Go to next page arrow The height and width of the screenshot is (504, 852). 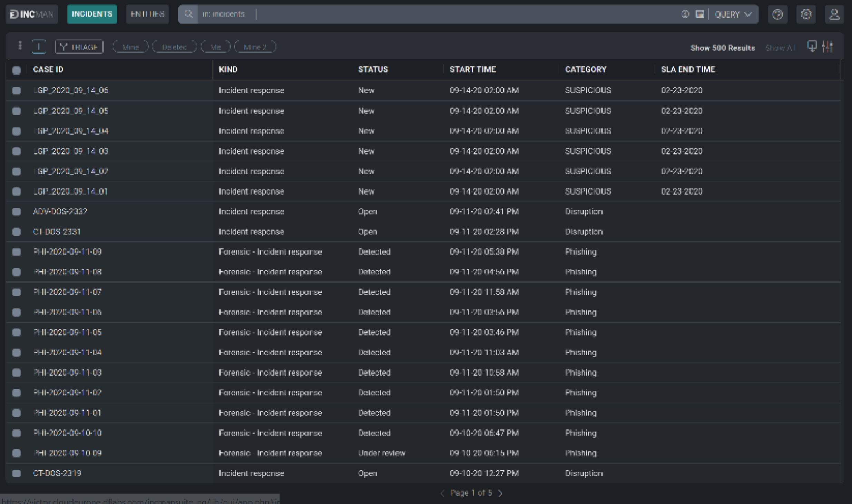coord(500,493)
